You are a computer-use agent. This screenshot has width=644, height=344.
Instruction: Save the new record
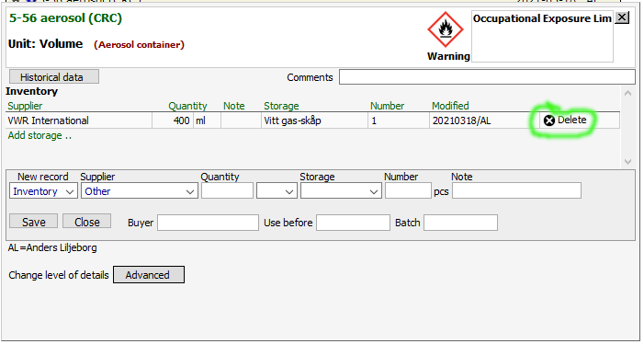coord(33,222)
